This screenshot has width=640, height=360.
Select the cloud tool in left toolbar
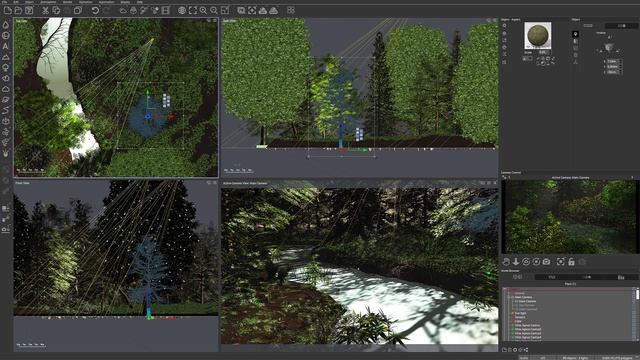(x=6, y=89)
